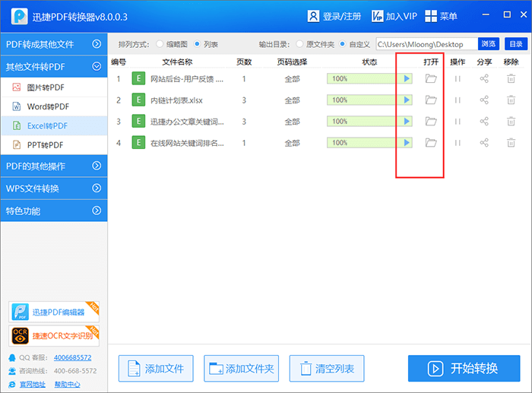Share the 在线网站关键词排名 file
This screenshot has height=393, width=532.
click(484, 143)
